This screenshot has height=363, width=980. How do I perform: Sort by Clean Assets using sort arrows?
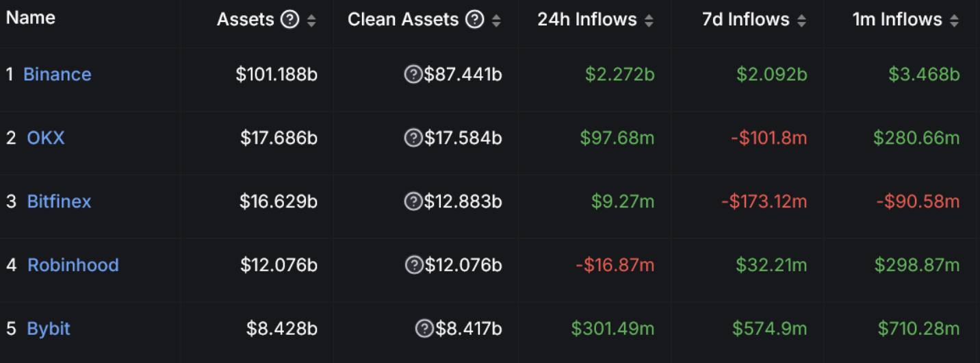point(496,21)
